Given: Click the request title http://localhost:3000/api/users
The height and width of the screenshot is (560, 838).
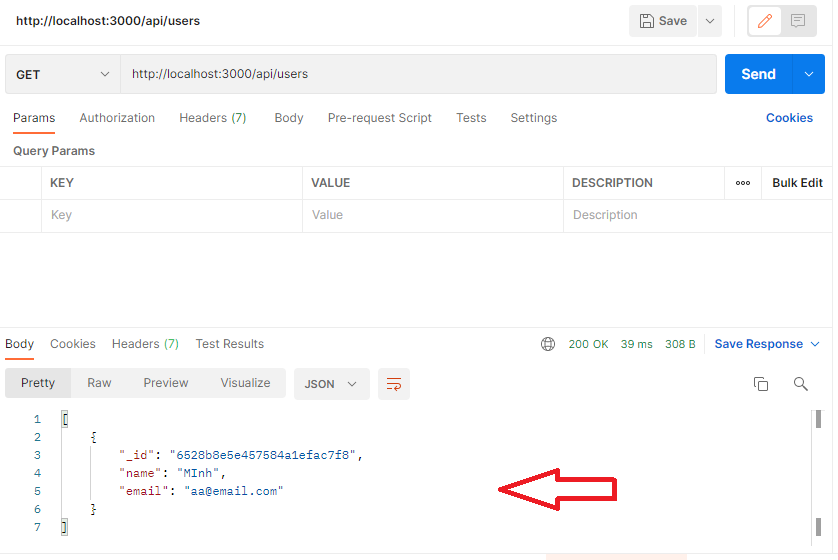Looking at the screenshot, I should tap(108, 21).
